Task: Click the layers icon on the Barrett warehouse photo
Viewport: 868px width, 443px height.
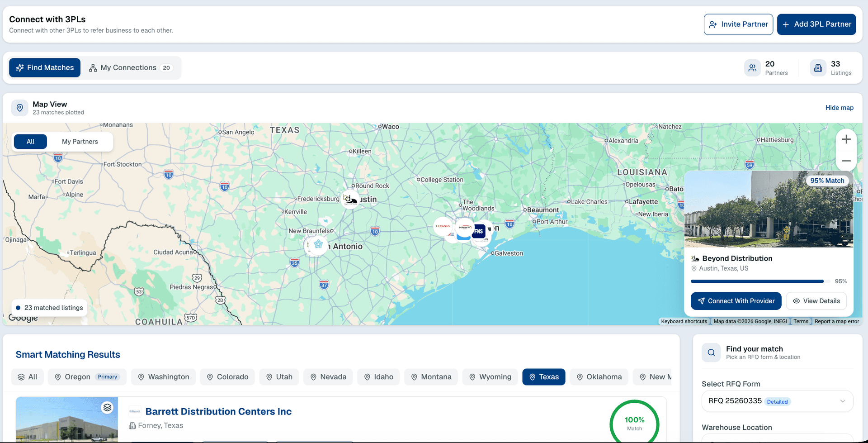Action: 107,407
